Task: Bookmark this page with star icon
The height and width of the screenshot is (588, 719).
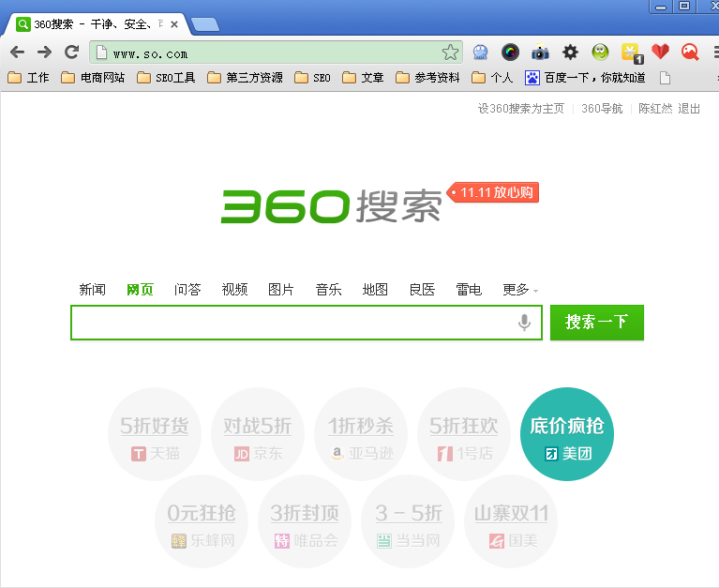Action: point(450,53)
